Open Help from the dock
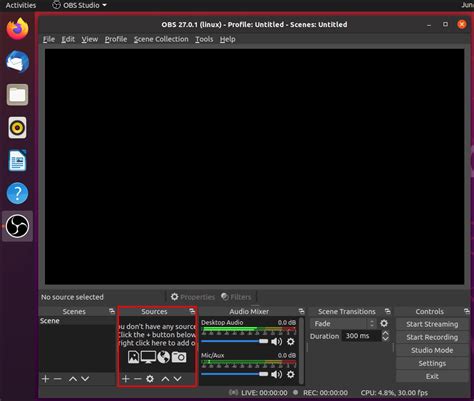Image resolution: width=474 pixels, height=401 pixels. tap(17, 193)
